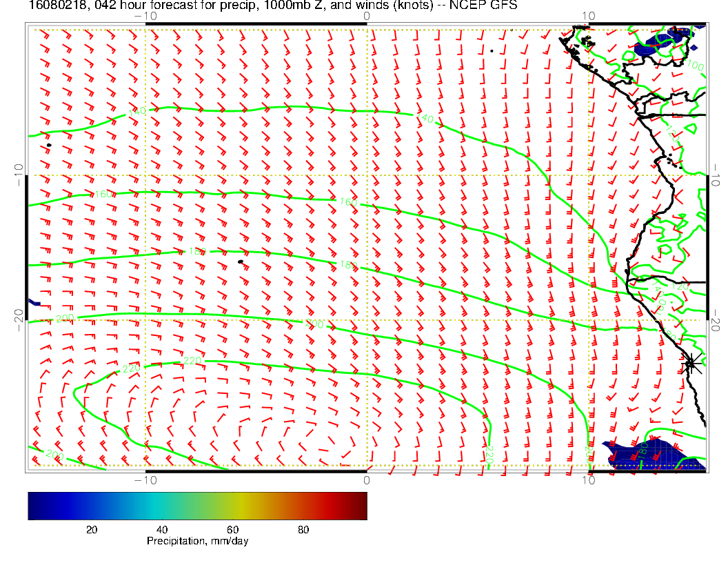Image resolution: width=728 pixels, height=563 pixels.
Task: Click the 'Precipitation, mm/day' colorbar caption
Action: pos(197,541)
